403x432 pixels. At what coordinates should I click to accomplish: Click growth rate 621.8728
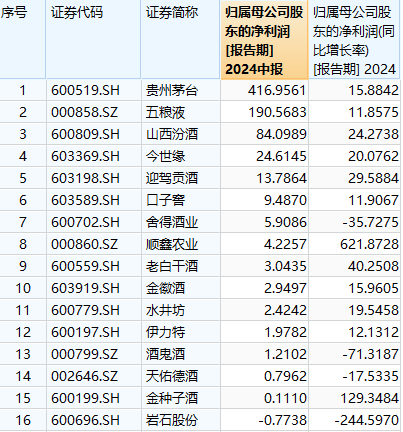pyautogui.click(x=369, y=244)
